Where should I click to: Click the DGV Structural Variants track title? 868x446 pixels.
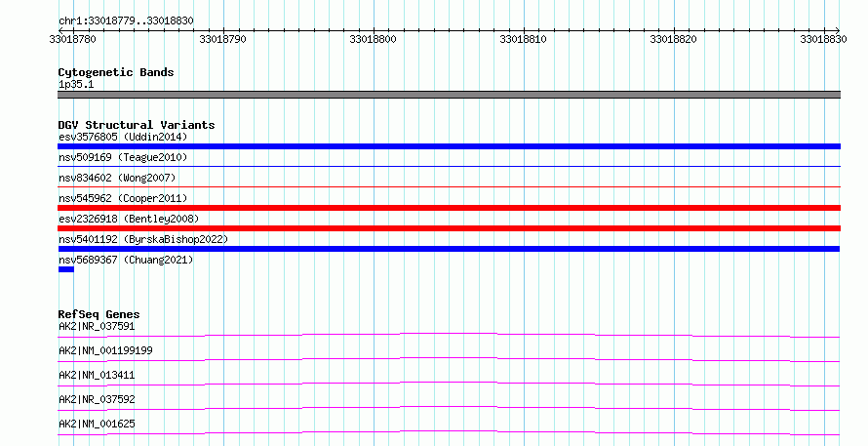[137, 125]
